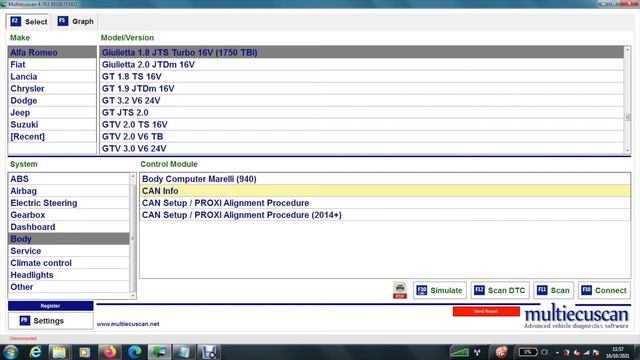Click the Scan button
Screen dimensions: 640x360
click(x=553, y=290)
